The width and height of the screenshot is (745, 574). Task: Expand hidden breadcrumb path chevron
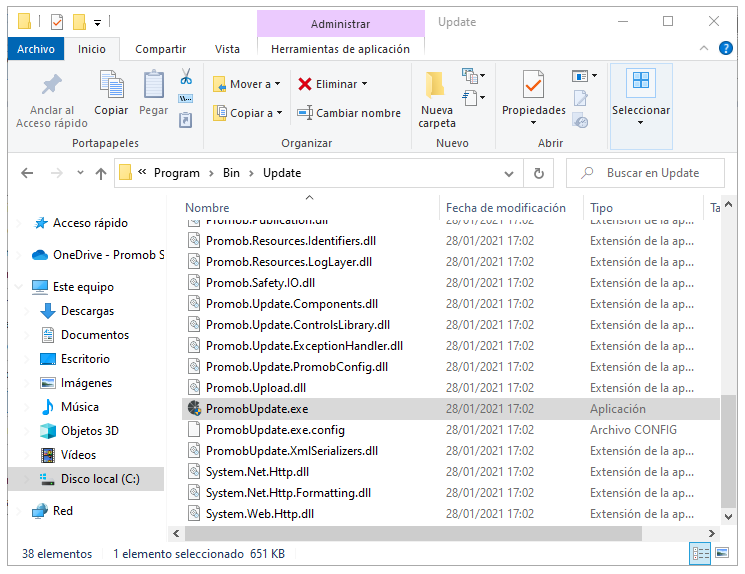tap(142, 172)
